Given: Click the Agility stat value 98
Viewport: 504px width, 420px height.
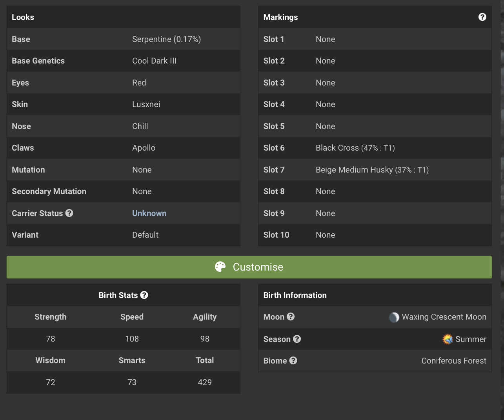Looking at the screenshot, I should click(205, 339).
